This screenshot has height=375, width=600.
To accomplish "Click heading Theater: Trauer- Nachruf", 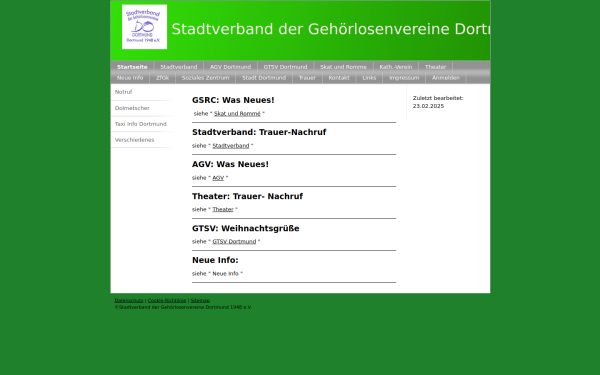I will pos(247,196).
